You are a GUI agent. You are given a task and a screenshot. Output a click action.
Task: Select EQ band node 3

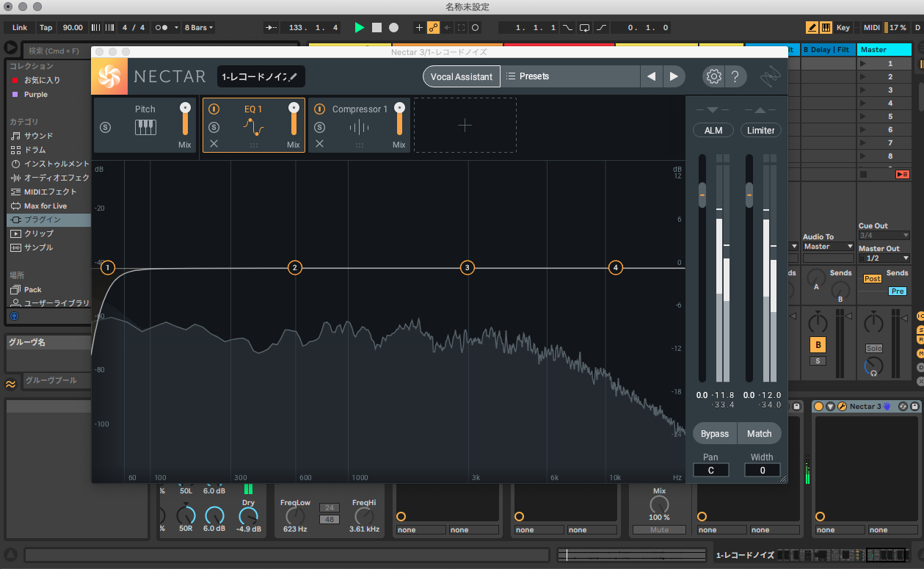tap(468, 268)
